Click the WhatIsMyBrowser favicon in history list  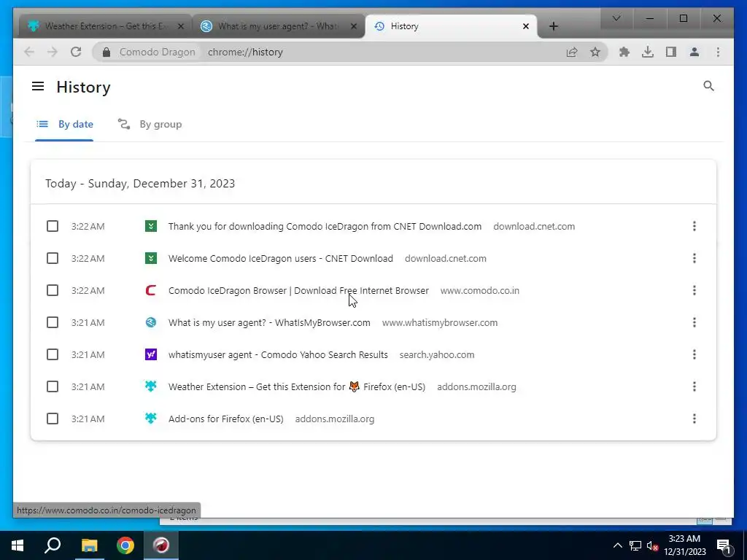(x=150, y=322)
